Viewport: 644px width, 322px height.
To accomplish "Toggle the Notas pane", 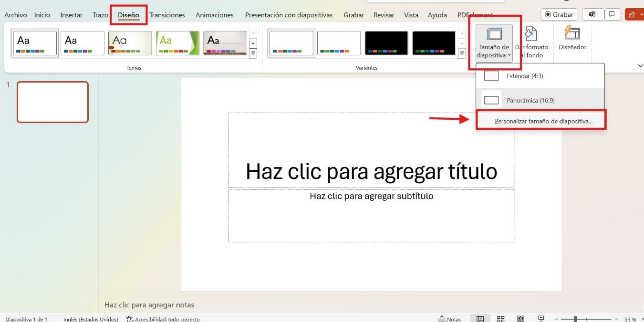I will click(x=450, y=318).
